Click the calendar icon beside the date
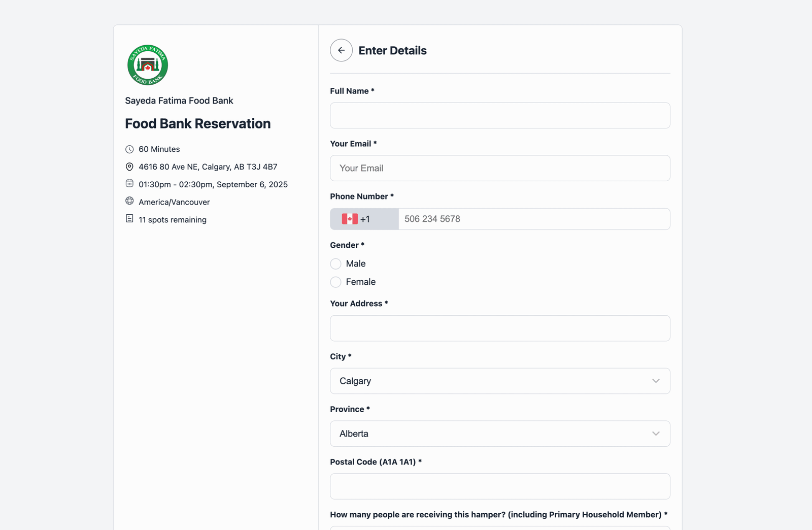Screen dimensions: 812x530 [x=129, y=183]
